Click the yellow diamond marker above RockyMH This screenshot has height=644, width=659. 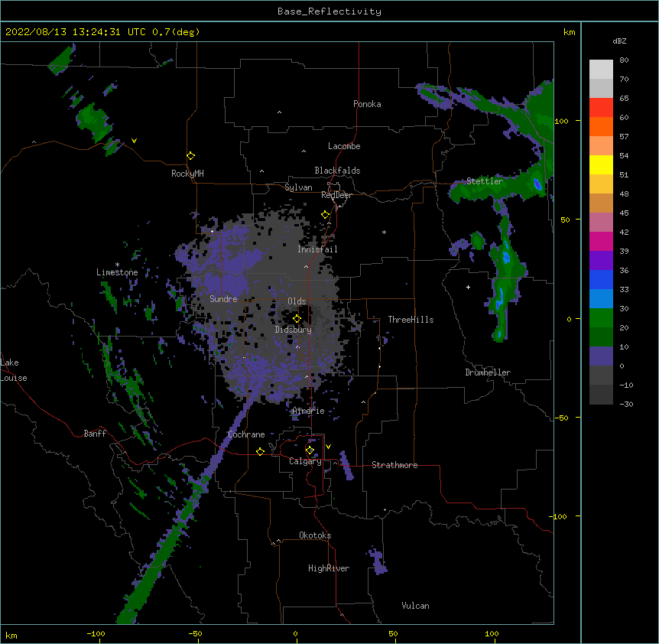click(x=191, y=156)
